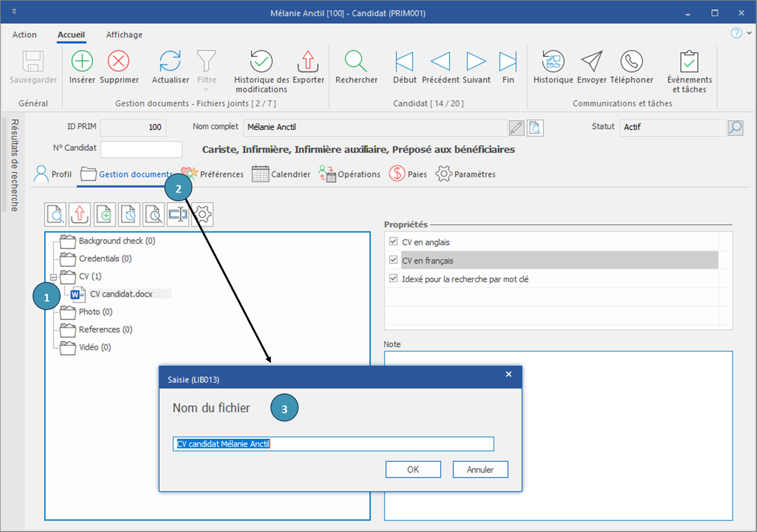Go to next candidate with Suivant

476,62
